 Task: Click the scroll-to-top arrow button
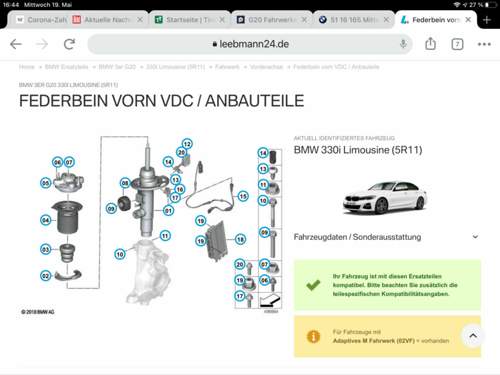[473, 336]
